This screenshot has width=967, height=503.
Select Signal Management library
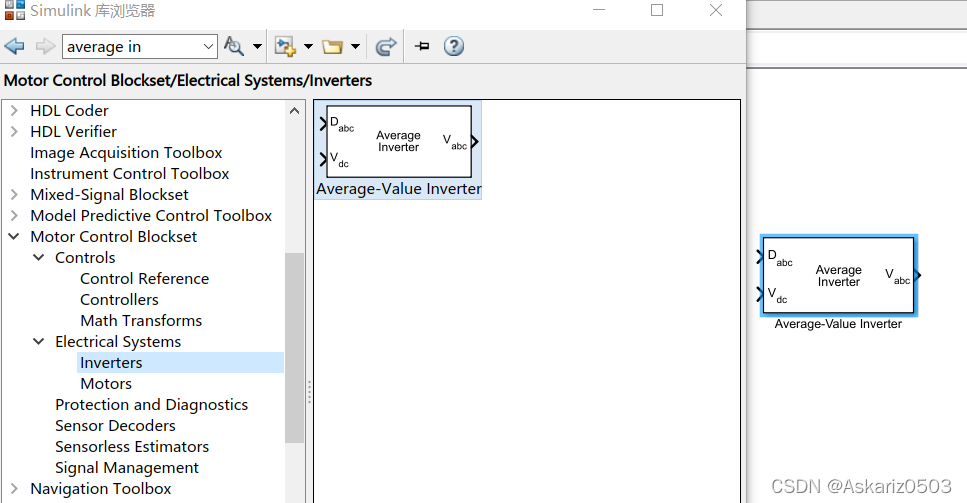tap(126, 468)
